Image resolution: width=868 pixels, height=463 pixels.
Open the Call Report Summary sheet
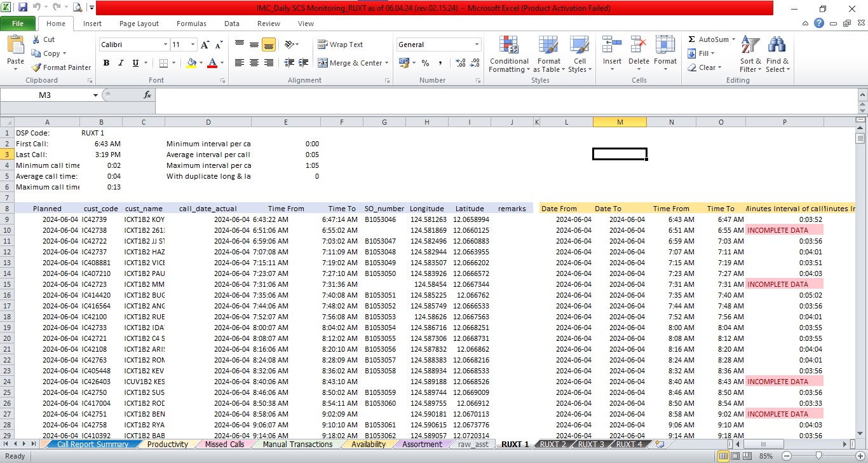(x=93, y=445)
